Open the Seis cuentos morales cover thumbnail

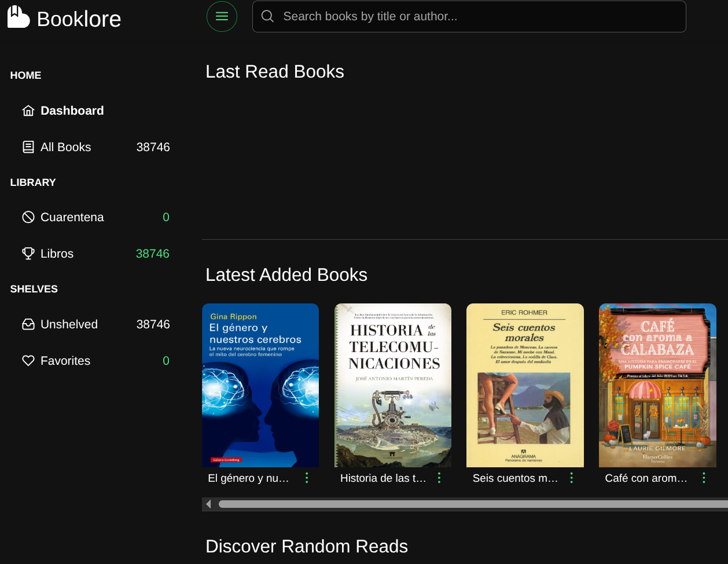click(x=525, y=385)
